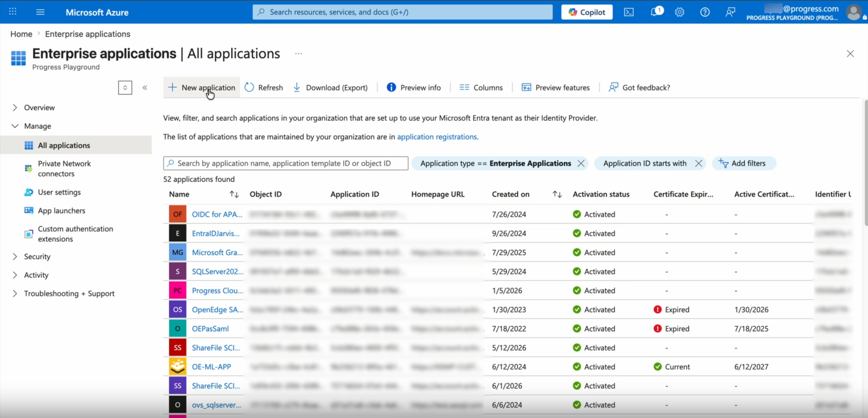
Task: Follow the application registrations link
Action: pos(437,137)
